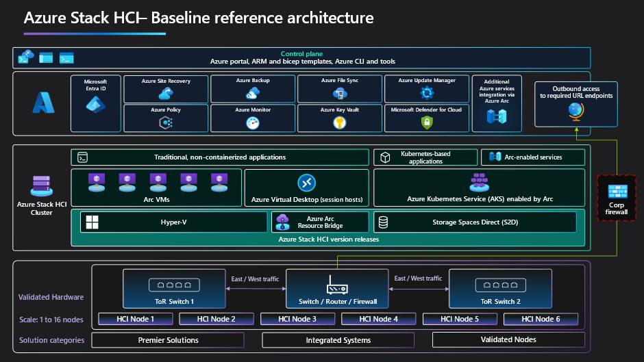Click the Microsoft Entra ID icon

[96, 104]
